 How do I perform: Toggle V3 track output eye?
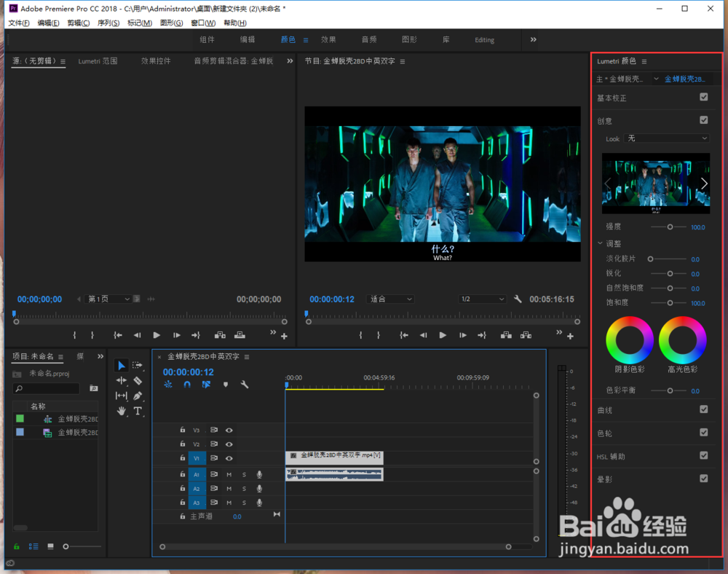pos(229,430)
